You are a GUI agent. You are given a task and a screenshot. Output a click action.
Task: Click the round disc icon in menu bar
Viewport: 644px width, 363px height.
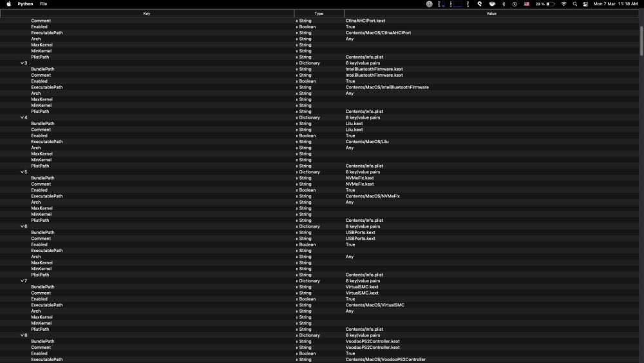tap(429, 4)
